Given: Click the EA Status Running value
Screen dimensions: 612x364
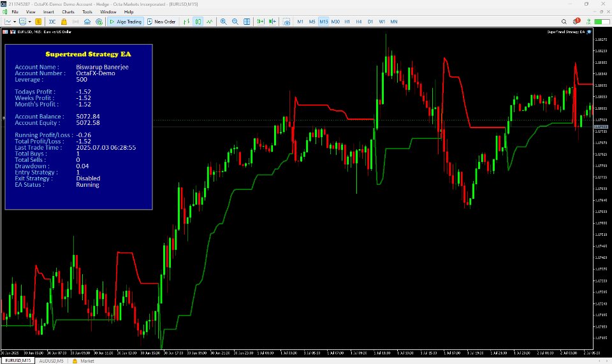Looking at the screenshot, I should tap(87, 185).
